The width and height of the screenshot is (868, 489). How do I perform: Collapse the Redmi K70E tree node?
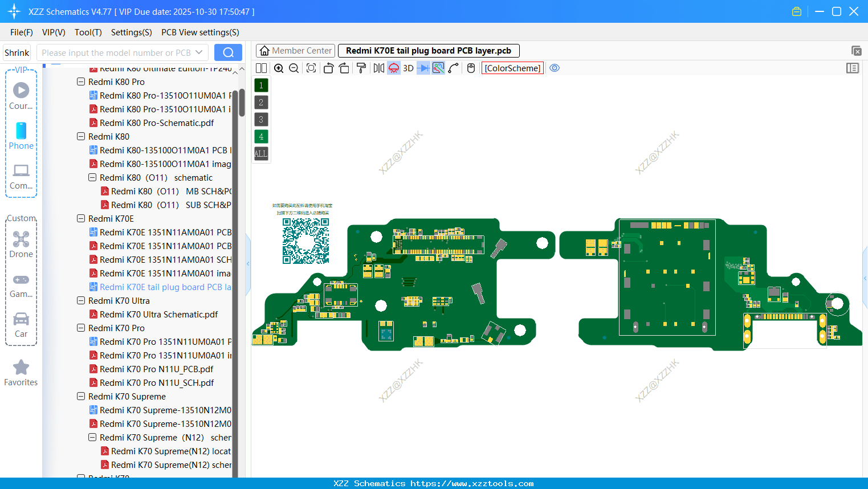(81, 218)
